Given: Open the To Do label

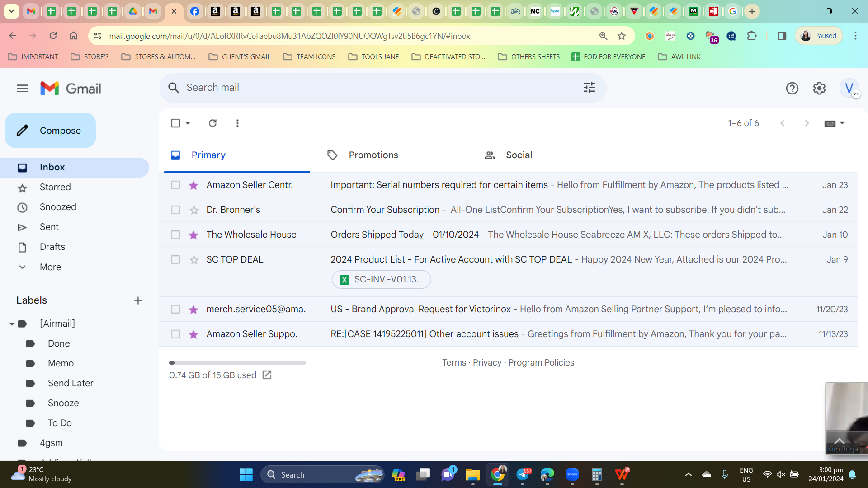Looking at the screenshot, I should click(60, 423).
